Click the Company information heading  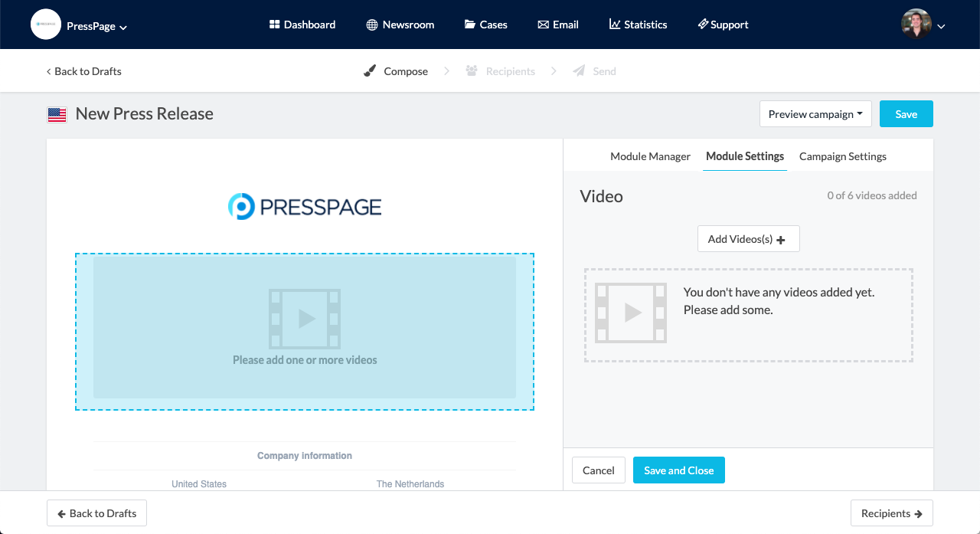tap(305, 456)
